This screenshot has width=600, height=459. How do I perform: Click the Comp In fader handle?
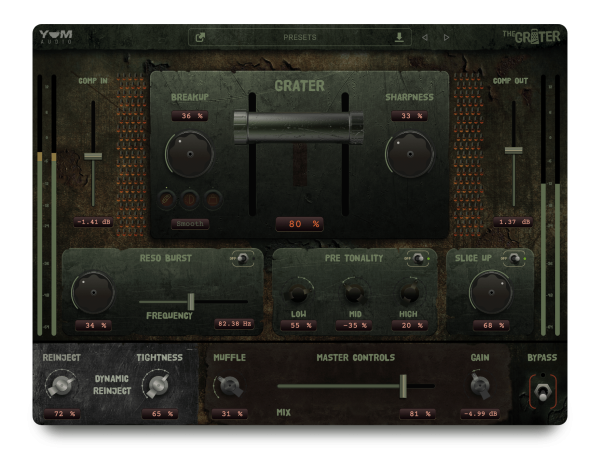93,156
